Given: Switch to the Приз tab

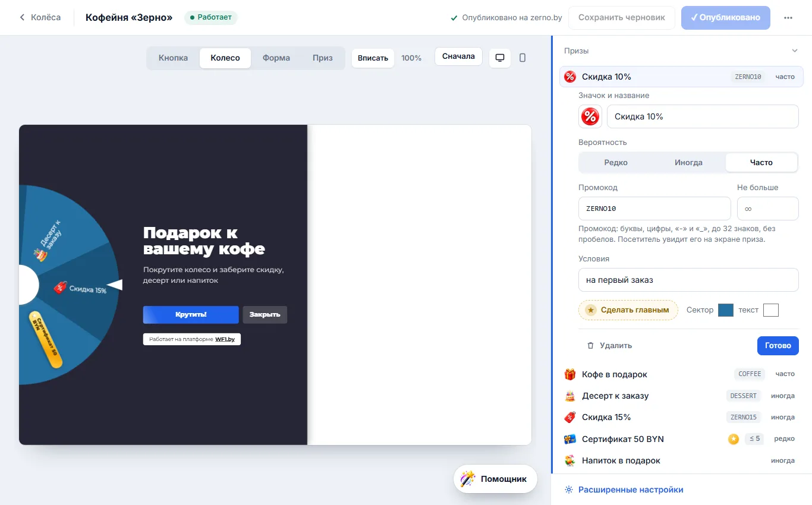Looking at the screenshot, I should pyautogui.click(x=323, y=58).
